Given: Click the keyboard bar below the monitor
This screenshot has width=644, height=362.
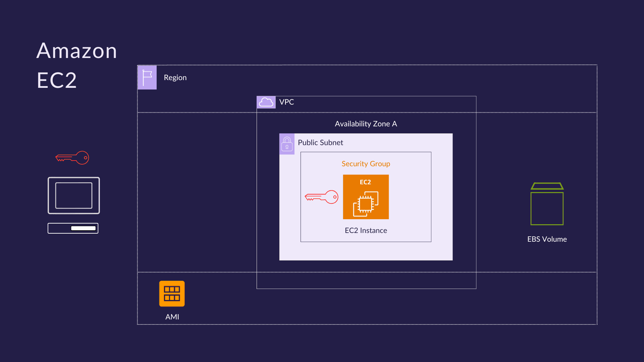Looking at the screenshot, I should [73, 228].
